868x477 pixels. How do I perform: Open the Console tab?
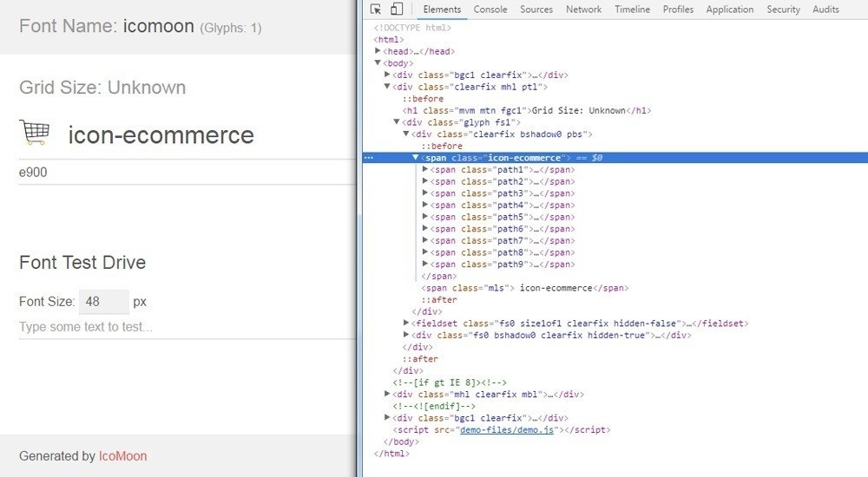click(490, 10)
